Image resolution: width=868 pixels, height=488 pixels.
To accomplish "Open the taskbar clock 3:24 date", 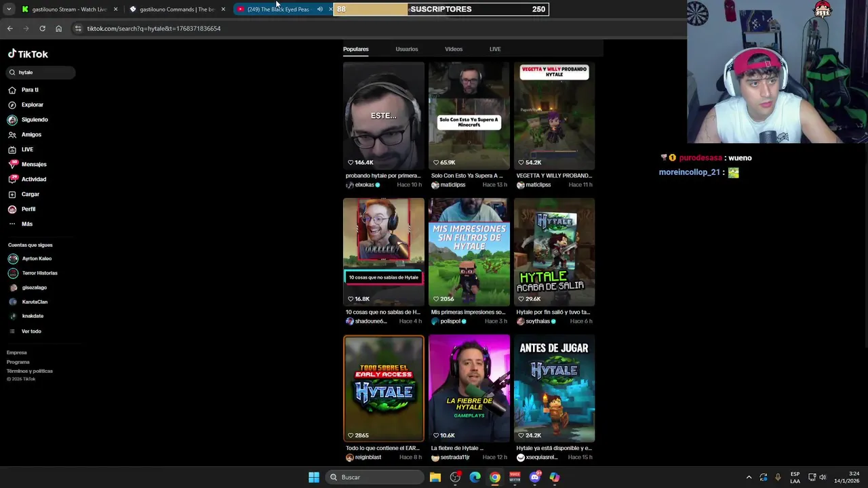I will coord(848,477).
